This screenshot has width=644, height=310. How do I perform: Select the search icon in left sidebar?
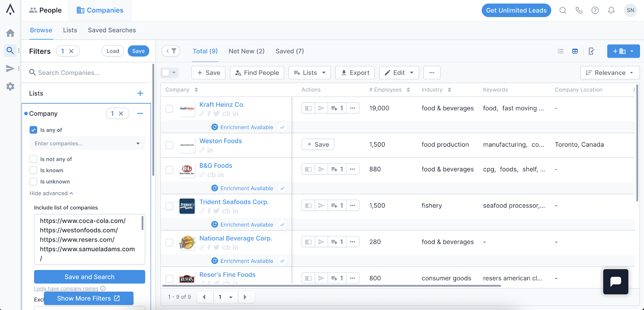[x=10, y=50]
